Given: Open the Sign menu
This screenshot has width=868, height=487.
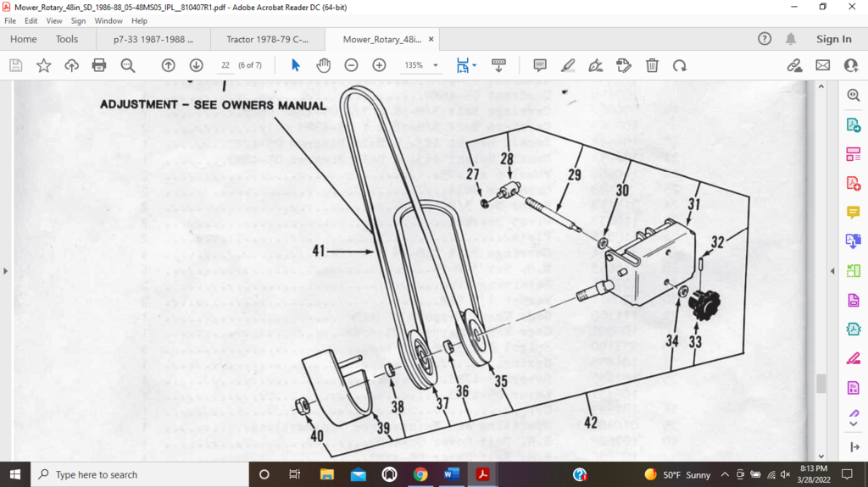Looking at the screenshot, I should click(78, 21).
